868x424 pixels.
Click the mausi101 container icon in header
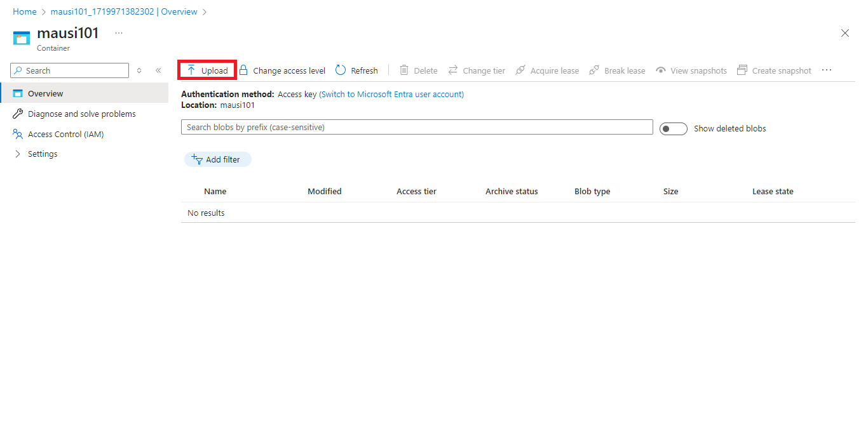22,38
